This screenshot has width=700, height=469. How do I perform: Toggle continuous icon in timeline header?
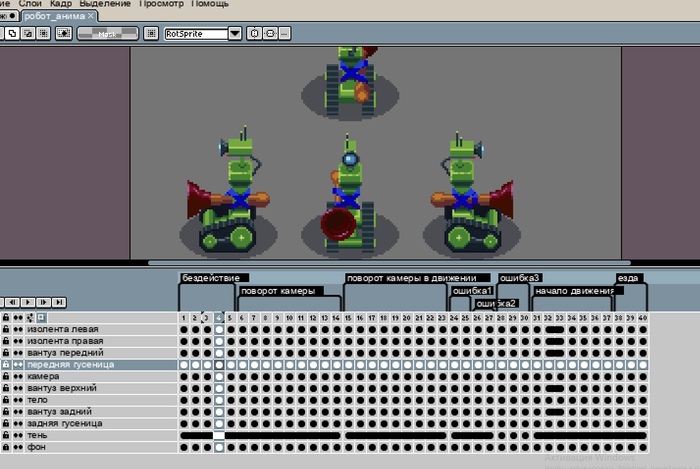click(18, 317)
